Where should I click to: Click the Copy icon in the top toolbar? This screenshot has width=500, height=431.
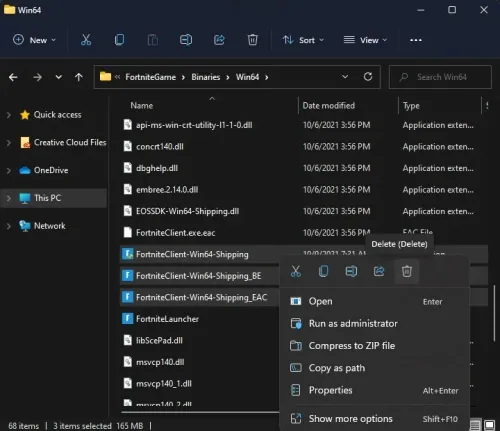119,40
